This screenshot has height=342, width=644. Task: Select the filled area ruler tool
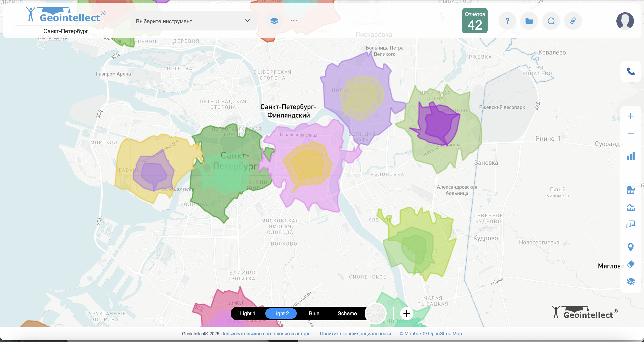click(x=630, y=190)
